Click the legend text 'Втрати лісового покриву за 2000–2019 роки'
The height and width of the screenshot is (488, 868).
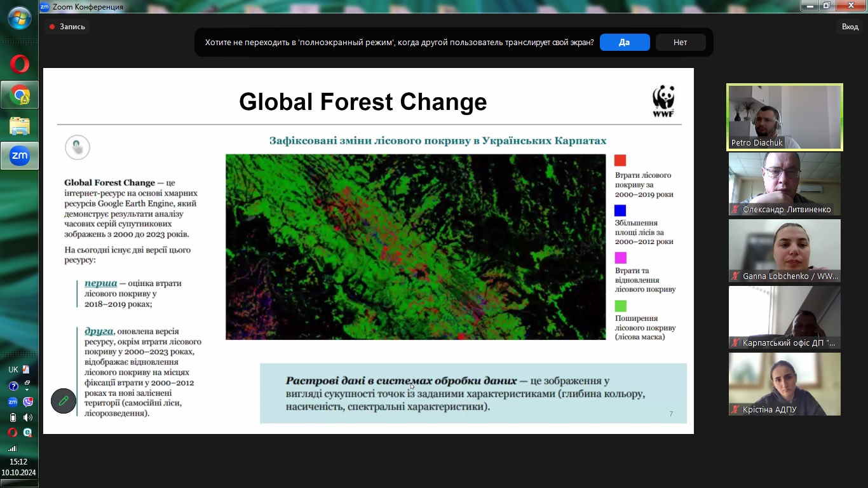pyautogui.click(x=644, y=185)
